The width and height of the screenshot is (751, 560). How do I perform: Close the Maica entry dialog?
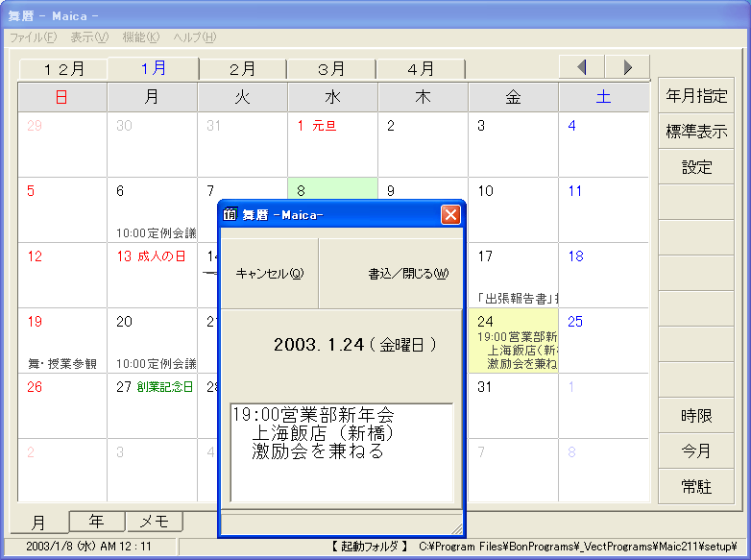[x=450, y=214]
